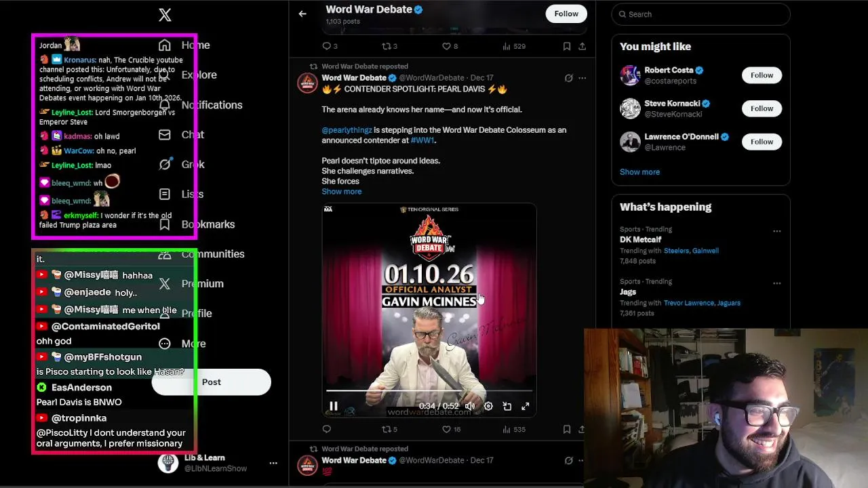Open more options on bottom reposted post
Image resolution: width=868 pixels, height=488 pixels.
[582, 460]
